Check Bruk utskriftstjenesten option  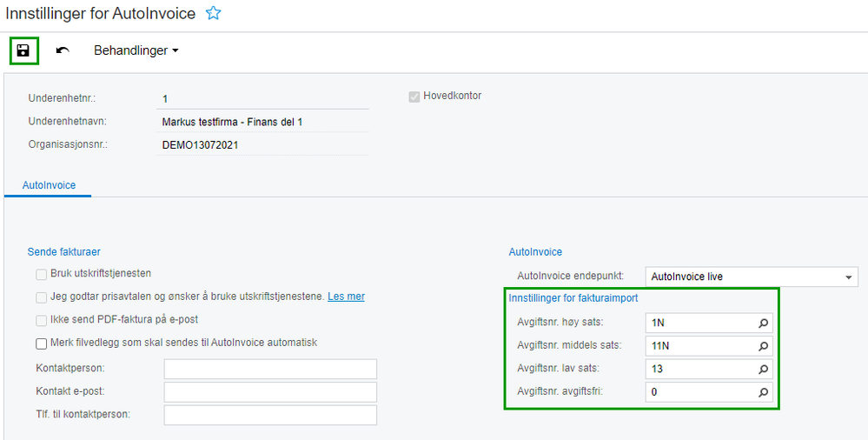point(42,274)
